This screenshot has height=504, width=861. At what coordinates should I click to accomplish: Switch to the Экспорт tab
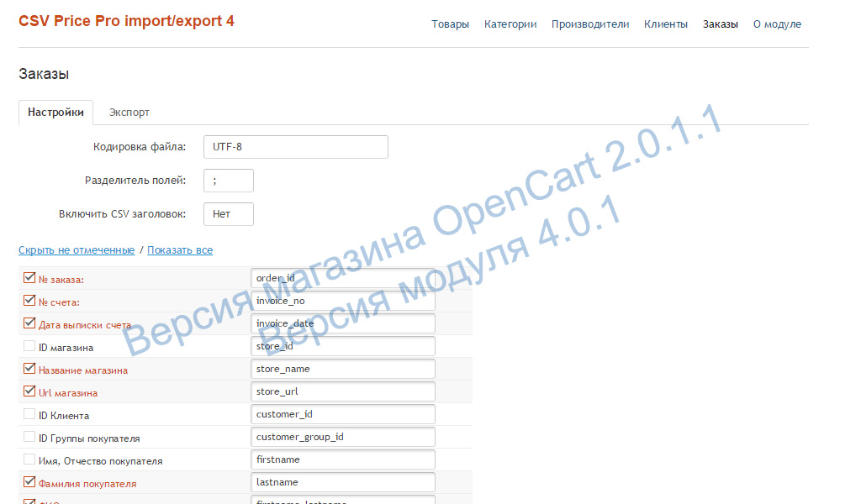pos(129,113)
